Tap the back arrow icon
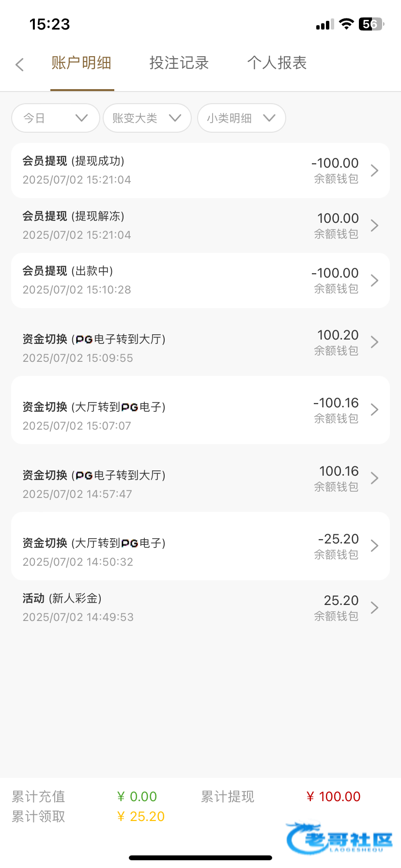This screenshot has width=401, height=868. [20, 64]
